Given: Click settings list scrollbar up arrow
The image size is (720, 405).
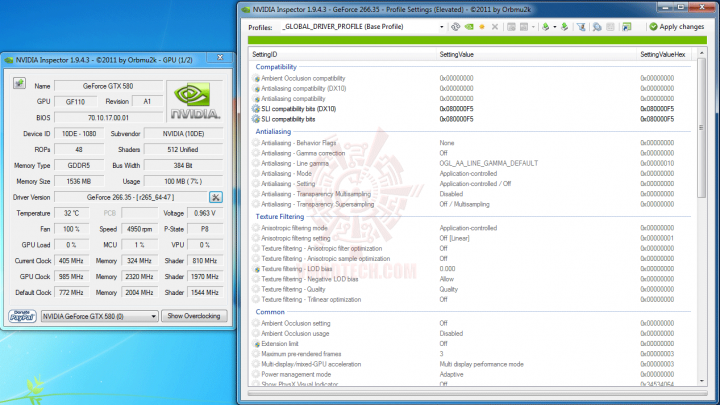Looking at the screenshot, I should (x=702, y=53).
